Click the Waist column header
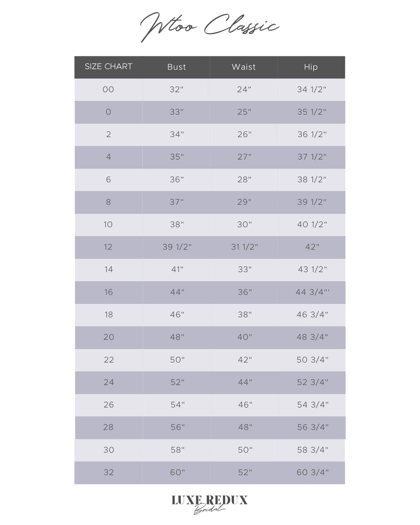 [x=244, y=67]
